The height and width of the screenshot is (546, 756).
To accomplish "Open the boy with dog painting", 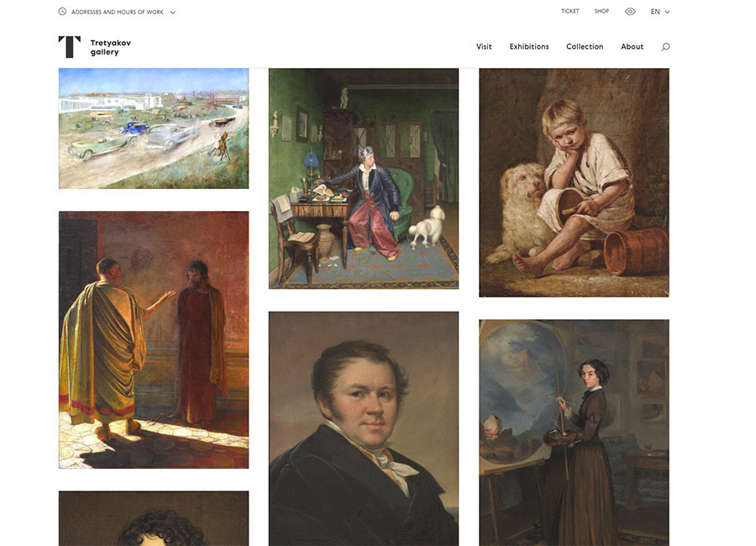I will tap(574, 182).
